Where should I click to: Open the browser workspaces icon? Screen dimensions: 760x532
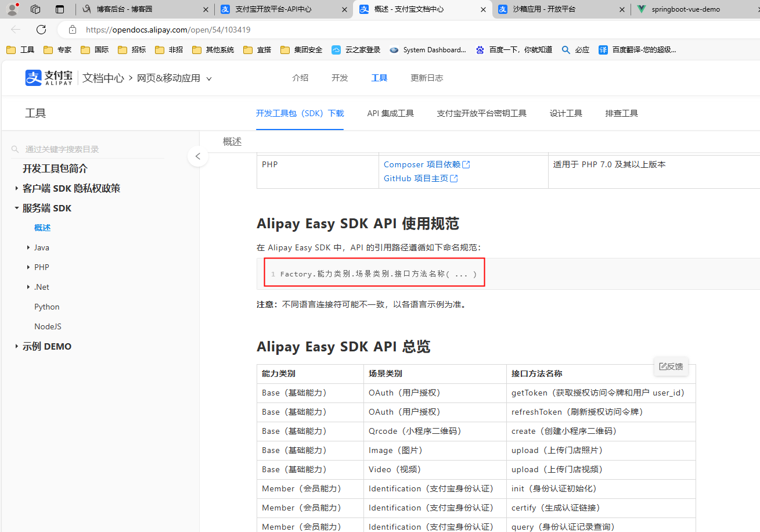[x=35, y=9]
